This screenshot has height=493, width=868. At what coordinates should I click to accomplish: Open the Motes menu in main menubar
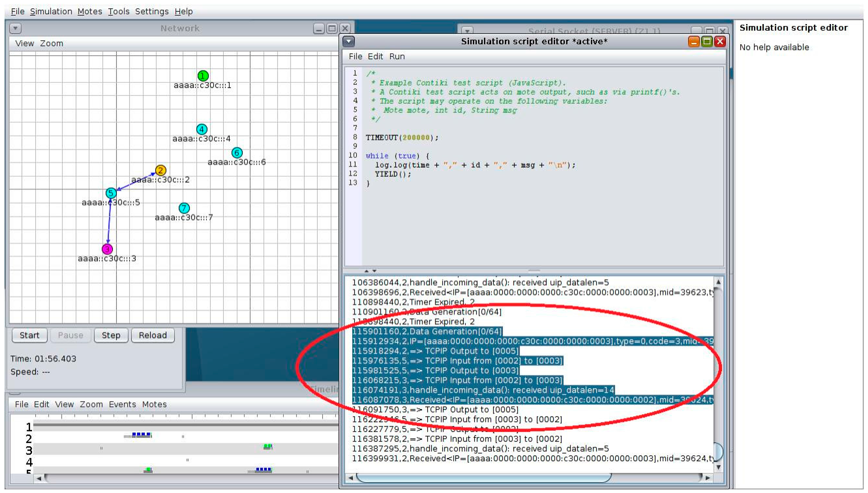coord(90,11)
